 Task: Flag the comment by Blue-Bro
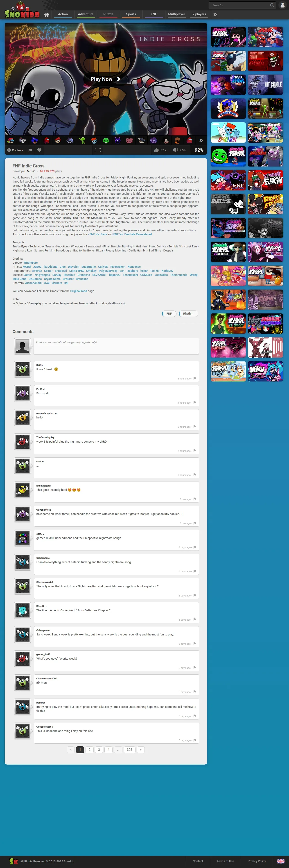pos(195,620)
